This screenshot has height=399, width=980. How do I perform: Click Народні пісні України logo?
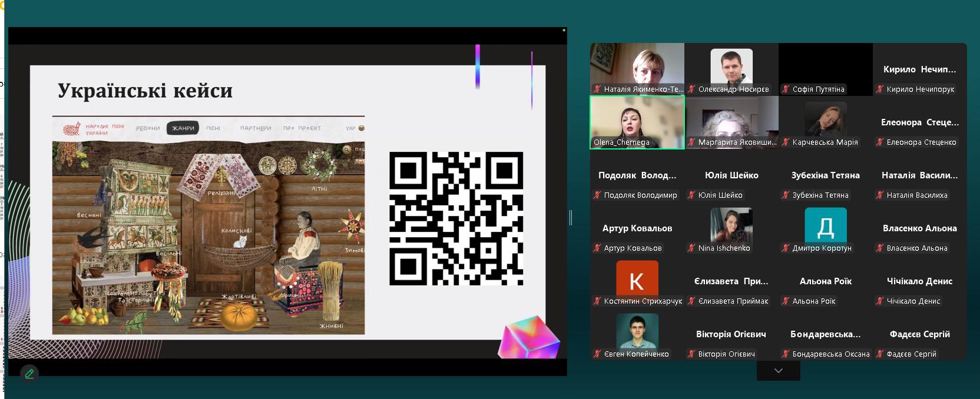[94, 129]
